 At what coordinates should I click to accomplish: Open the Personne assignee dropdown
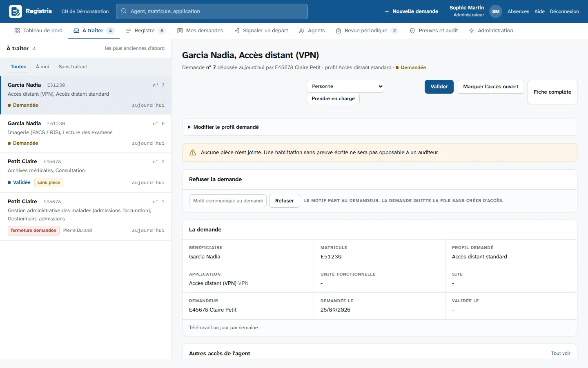point(345,86)
